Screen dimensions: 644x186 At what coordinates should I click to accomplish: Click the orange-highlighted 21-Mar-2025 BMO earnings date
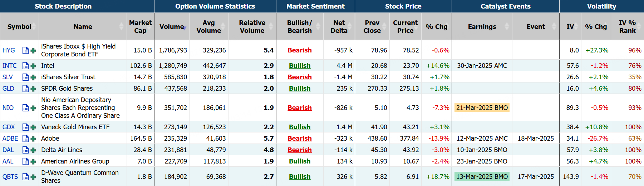(x=482, y=108)
